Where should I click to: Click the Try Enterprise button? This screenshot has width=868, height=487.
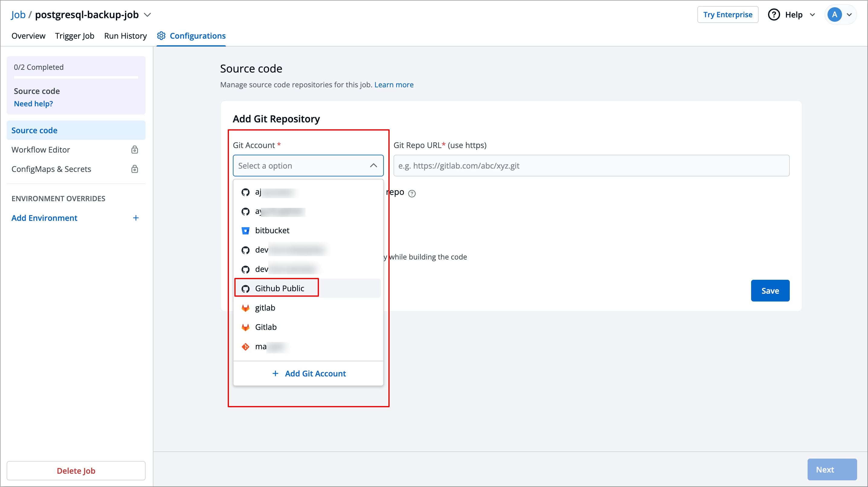(x=728, y=15)
